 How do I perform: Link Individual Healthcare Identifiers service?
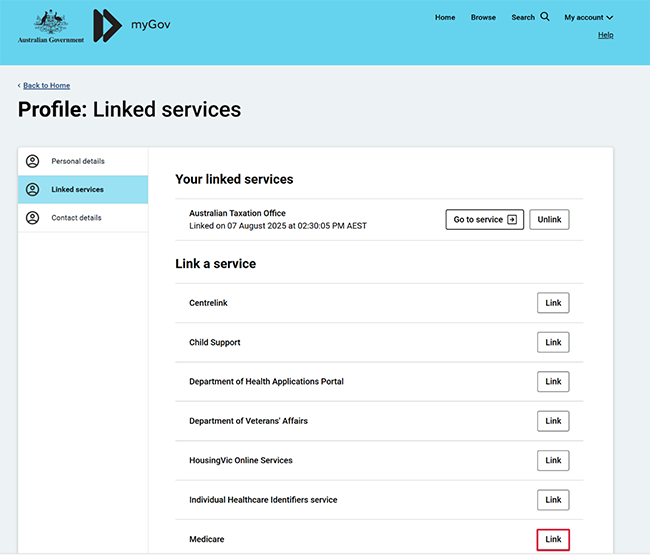point(553,499)
